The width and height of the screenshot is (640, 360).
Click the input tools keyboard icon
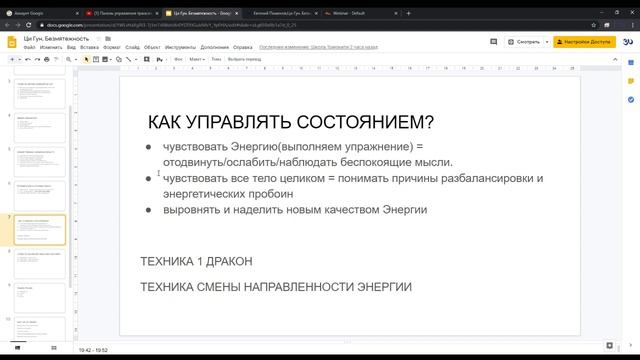coord(159,59)
